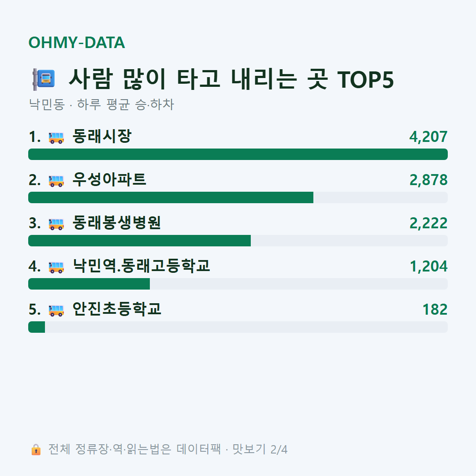Select the 동래시장 stop name
476x476 pixels.
tap(102, 136)
